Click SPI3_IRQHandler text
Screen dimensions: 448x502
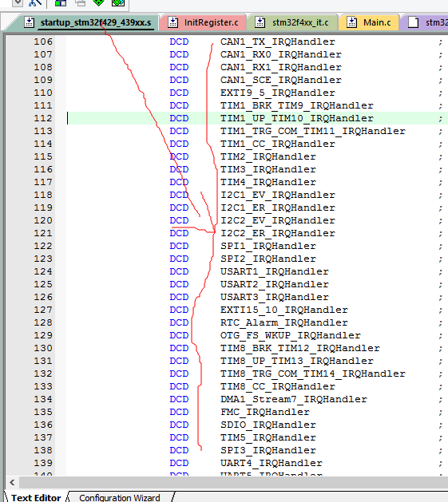(268, 451)
